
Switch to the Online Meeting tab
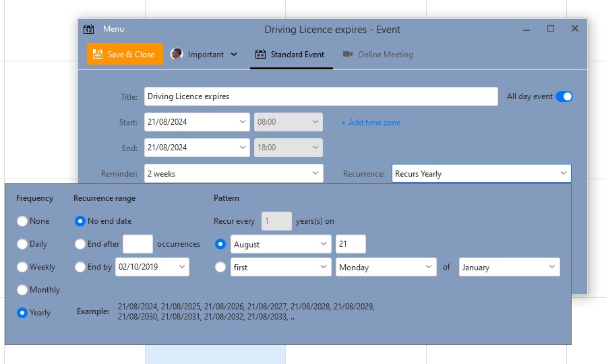click(378, 55)
